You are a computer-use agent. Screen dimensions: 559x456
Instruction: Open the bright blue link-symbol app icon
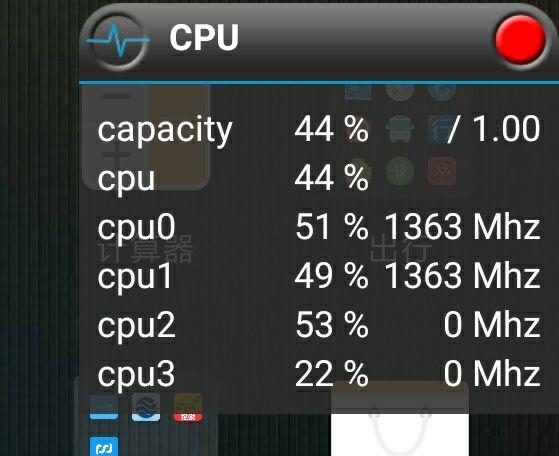click(104, 446)
